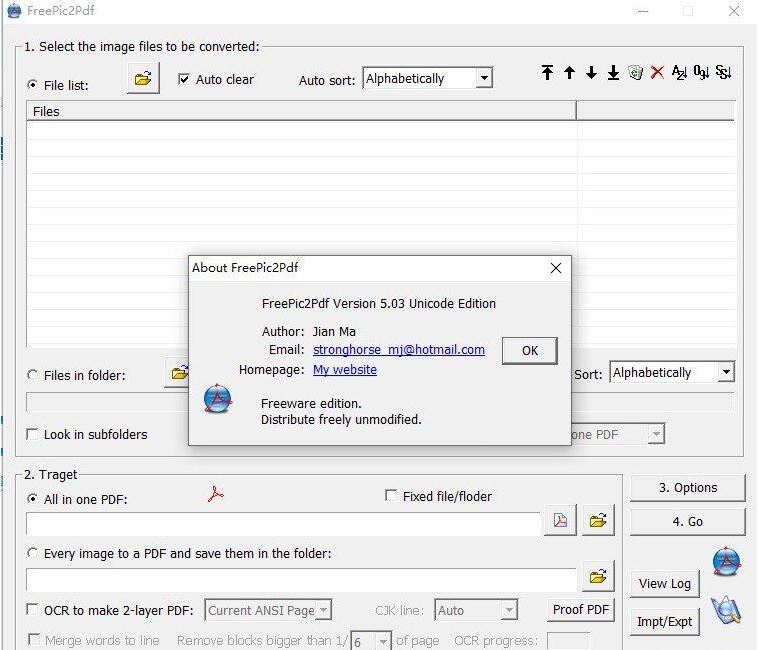The height and width of the screenshot is (650, 758).
Task: Check Fixed file/floder option
Action: click(x=391, y=495)
